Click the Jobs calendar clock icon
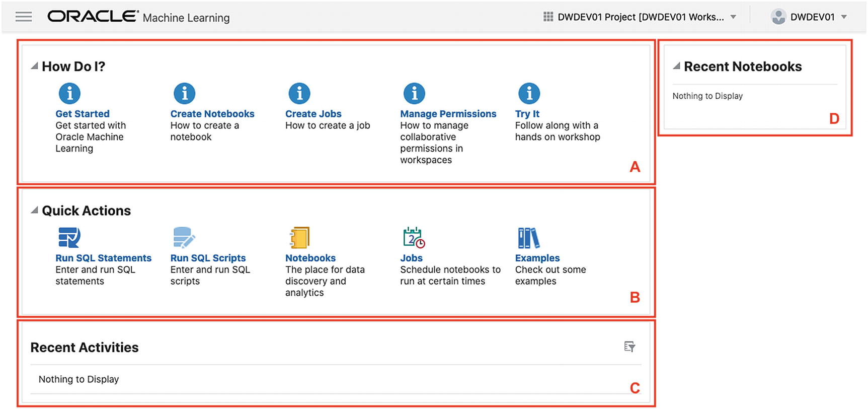Image resolution: width=868 pixels, height=409 pixels. point(414,237)
